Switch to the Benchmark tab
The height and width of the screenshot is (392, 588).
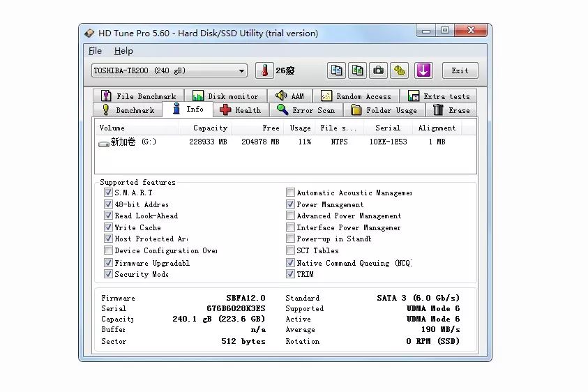click(x=128, y=110)
